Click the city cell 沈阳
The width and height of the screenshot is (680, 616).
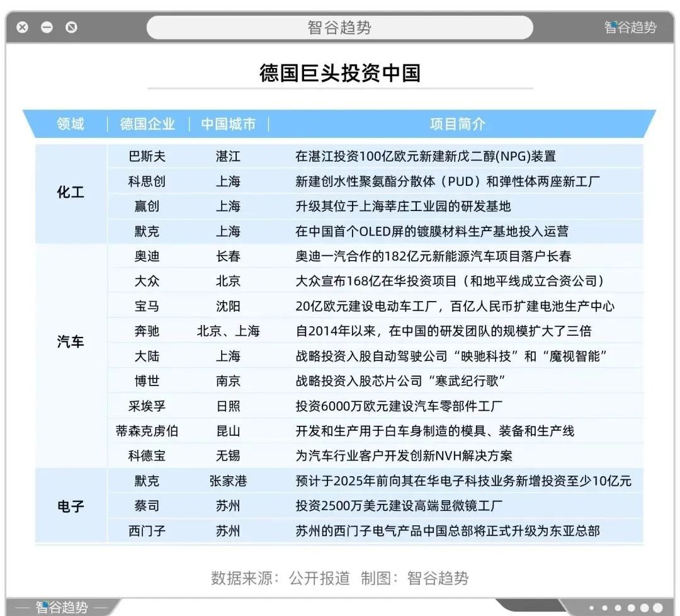pyautogui.click(x=228, y=306)
